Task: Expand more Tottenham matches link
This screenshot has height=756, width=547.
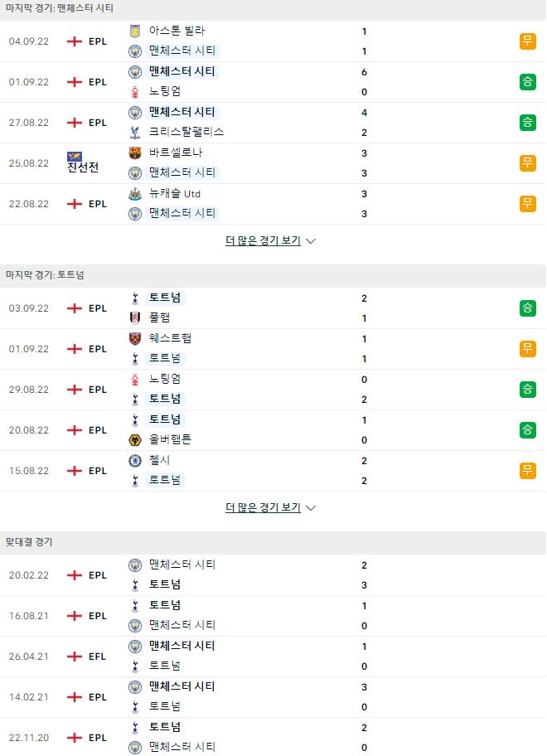Action: 263,507
